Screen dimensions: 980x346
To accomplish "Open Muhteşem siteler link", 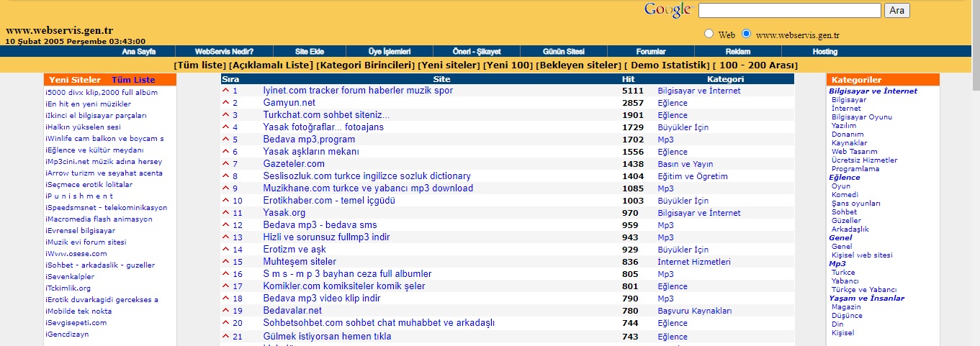I will [300, 262].
